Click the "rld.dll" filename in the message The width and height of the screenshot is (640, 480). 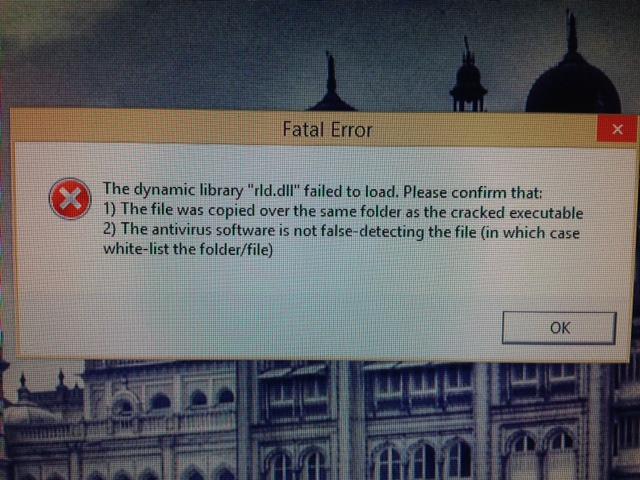click(274, 190)
